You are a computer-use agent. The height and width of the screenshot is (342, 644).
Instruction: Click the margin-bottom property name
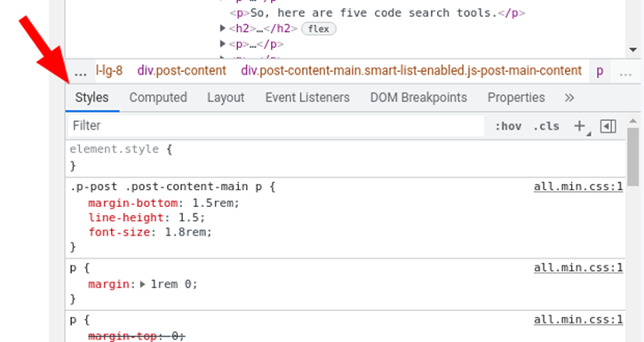pos(133,203)
